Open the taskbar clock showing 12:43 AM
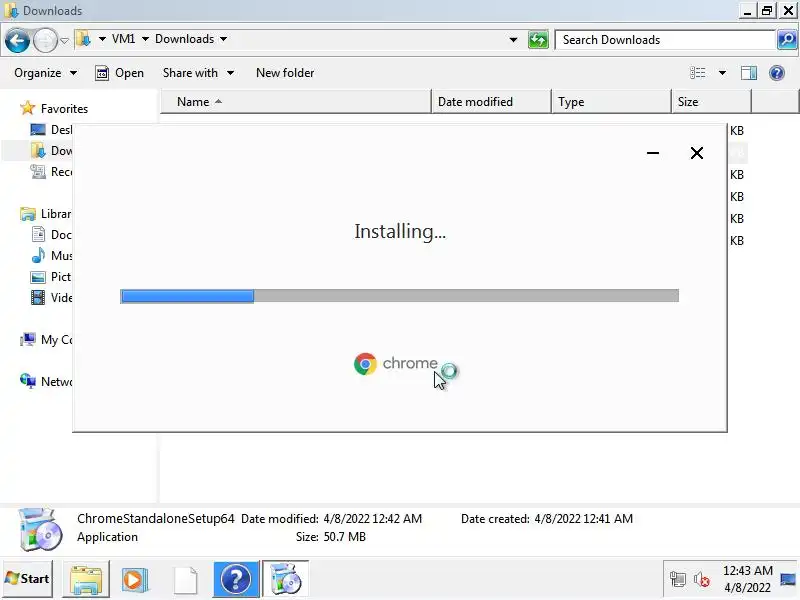This screenshot has height=600, width=800. click(747, 579)
